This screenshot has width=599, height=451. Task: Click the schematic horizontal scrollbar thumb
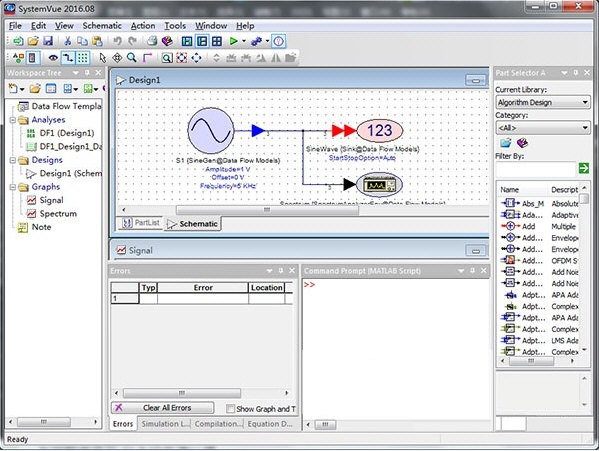267,210
